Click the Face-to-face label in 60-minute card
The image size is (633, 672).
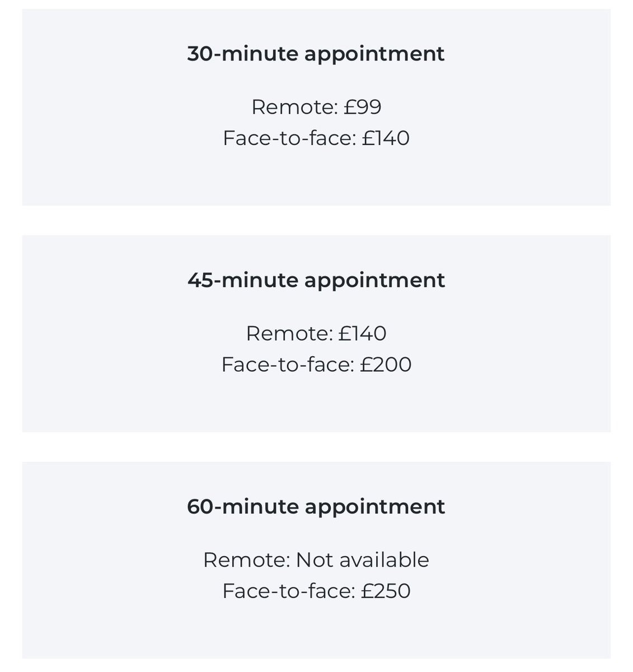pyautogui.click(x=287, y=591)
